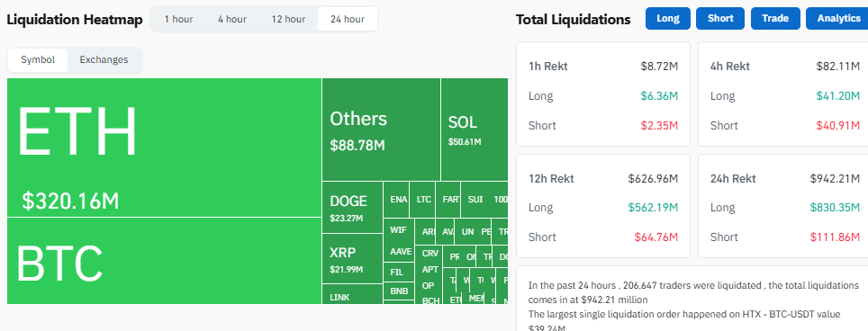The width and height of the screenshot is (868, 331).
Task: Click the Short button
Action: (x=720, y=18)
